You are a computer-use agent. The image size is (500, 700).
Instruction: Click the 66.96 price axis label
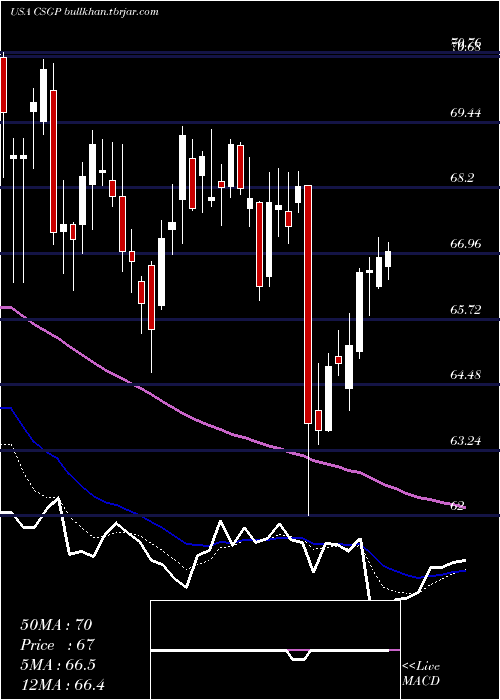click(x=466, y=244)
